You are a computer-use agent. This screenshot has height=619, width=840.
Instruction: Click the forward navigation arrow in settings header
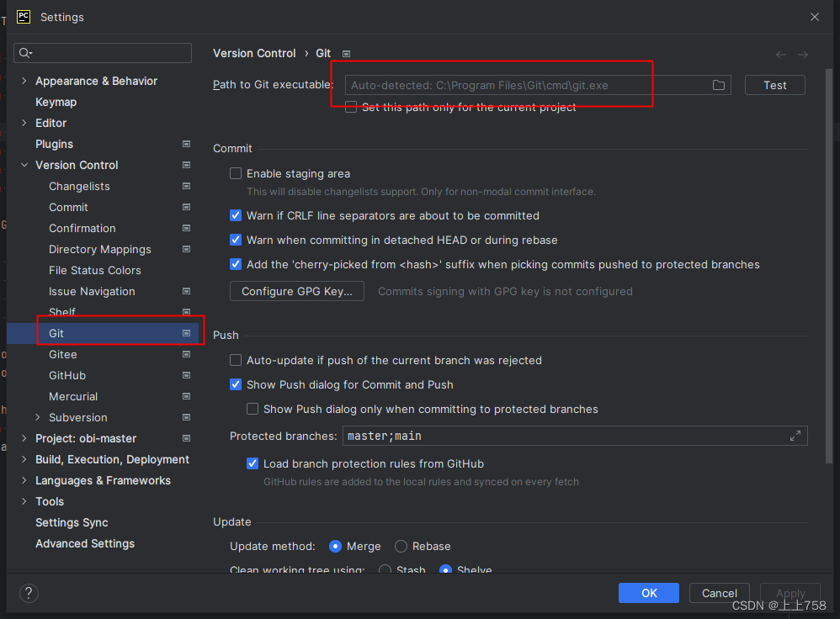point(803,53)
